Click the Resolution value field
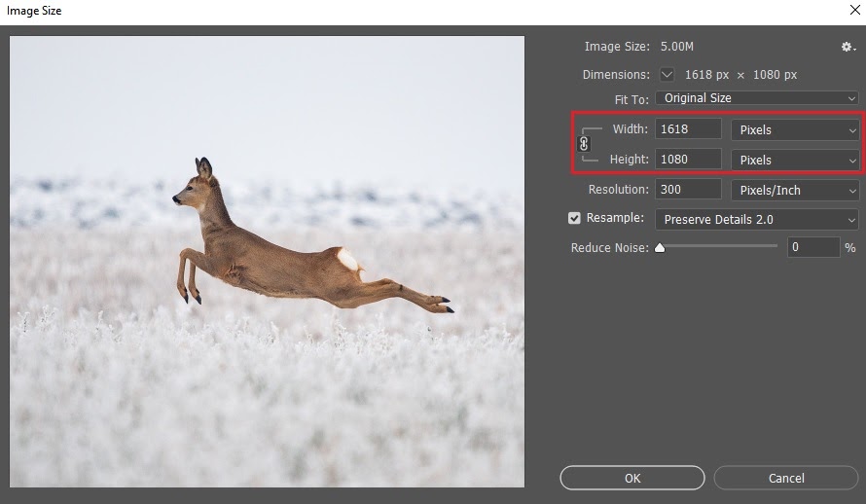 pos(688,190)
